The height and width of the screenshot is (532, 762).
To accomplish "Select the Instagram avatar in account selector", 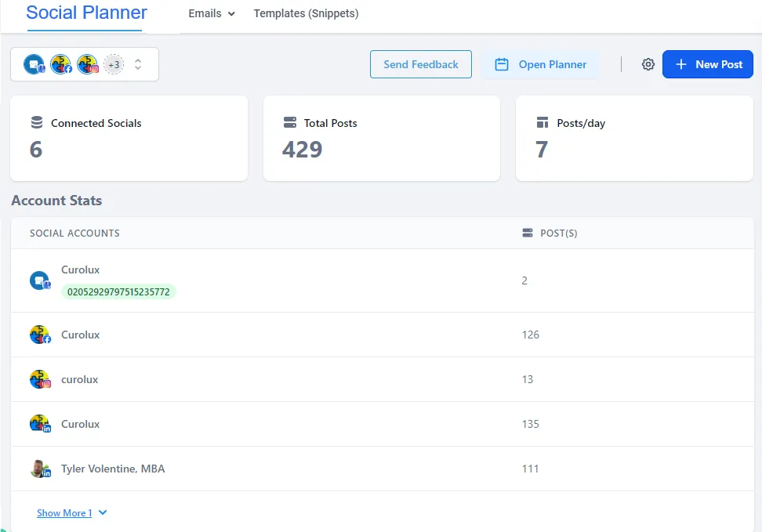I will tap(88, 64).
